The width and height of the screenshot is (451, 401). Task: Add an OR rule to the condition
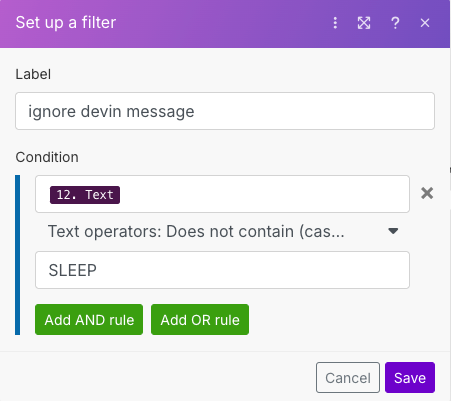tap(200, 319)
